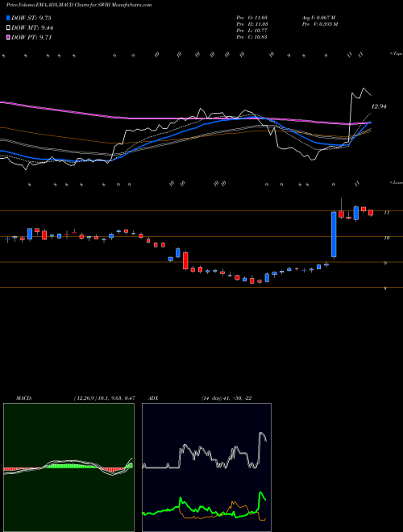Open the dark blue ADX indicator panel
Image resolution: width=403 pixels, height=532 pixels.
[x=206, y=468]
